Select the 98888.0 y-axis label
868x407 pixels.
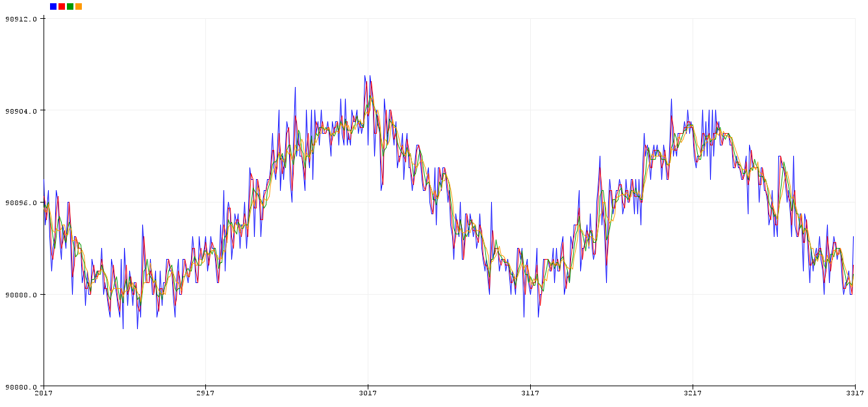click(21, 295)
